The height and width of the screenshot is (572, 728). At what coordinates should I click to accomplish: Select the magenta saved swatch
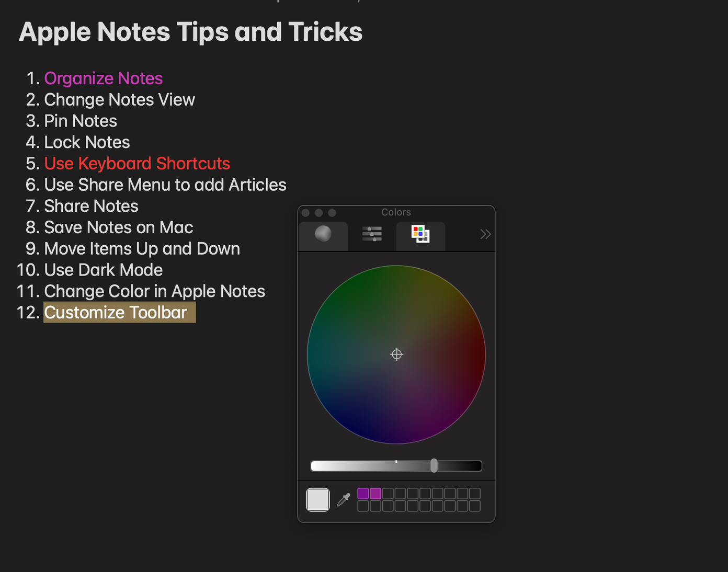376,493
